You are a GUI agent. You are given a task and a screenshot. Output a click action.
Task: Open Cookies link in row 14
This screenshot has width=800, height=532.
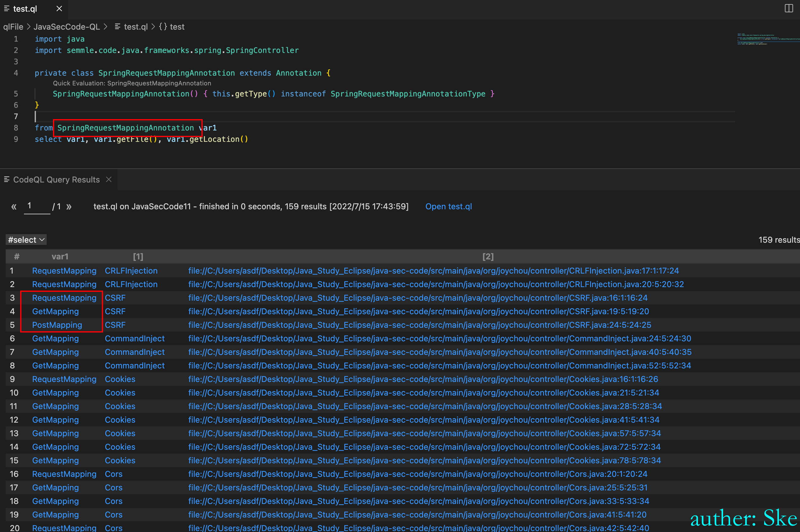[x=120, y=447]
